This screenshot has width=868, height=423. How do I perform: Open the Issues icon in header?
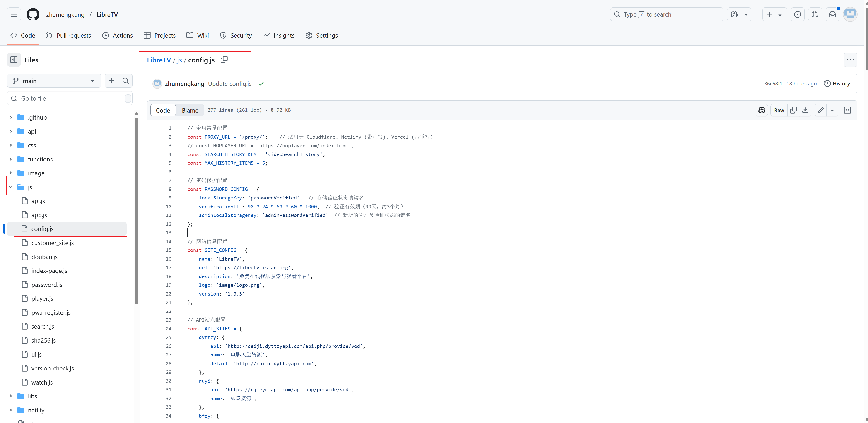click(798, 14)
